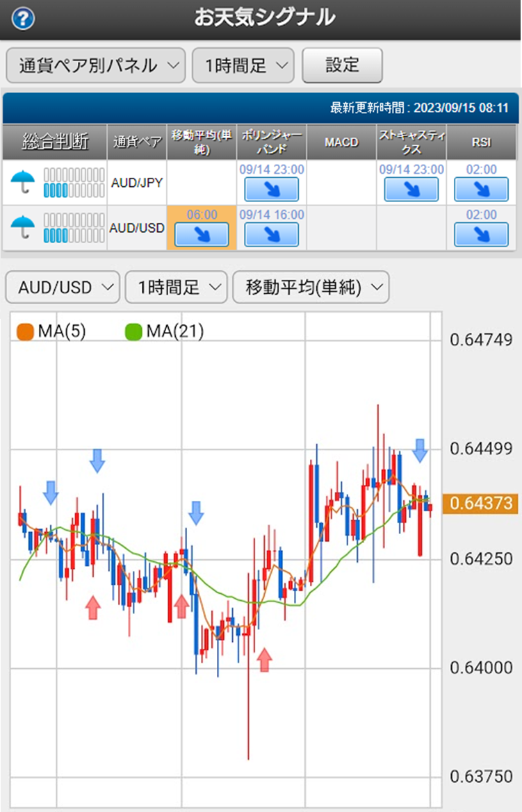Click AUD/JPY signal strength gauge
Image resolution: width=522 pixels, height=812 pixels.
[74, 182]
